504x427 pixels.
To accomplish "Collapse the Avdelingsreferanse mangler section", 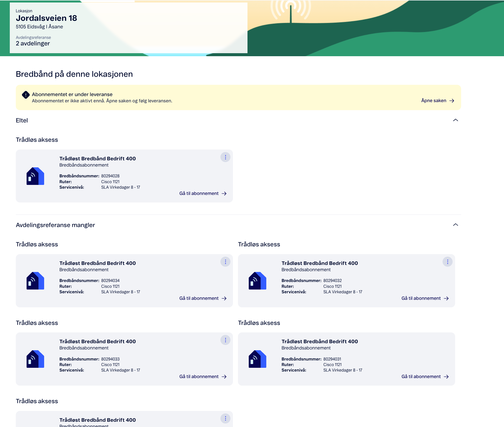I will tap(455, 225).
